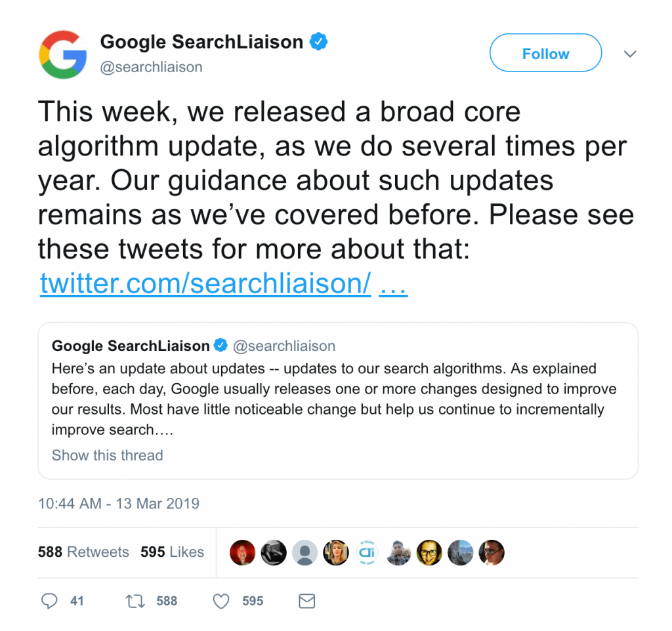
Task: Open the teal CI logo liker avatar
Action: 367,552
